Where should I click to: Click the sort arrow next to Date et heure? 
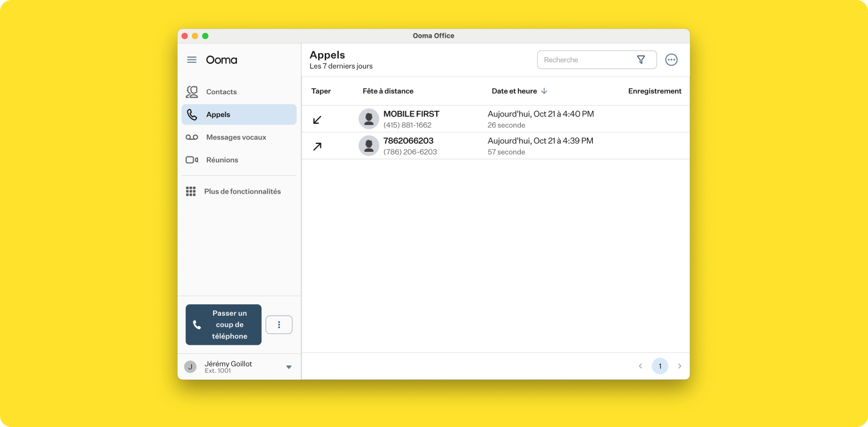coord(544,91)
